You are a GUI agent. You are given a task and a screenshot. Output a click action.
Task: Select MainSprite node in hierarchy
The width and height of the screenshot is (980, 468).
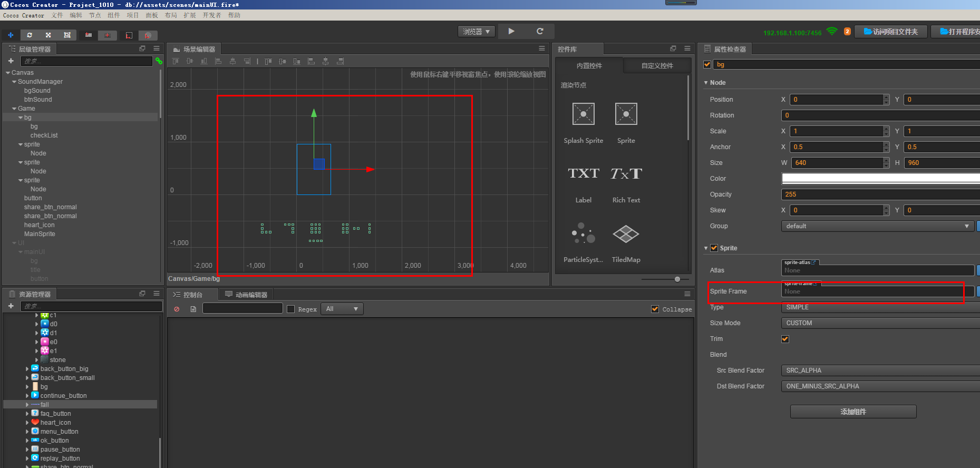(40, 234)
